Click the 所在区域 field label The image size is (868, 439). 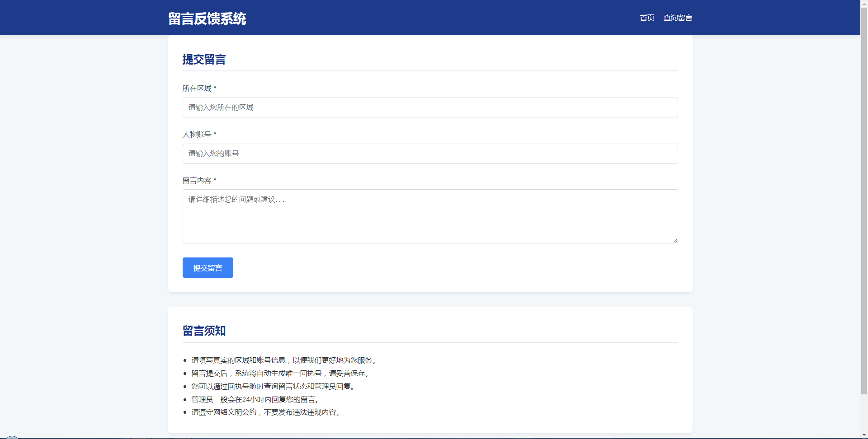click(197, 89)
